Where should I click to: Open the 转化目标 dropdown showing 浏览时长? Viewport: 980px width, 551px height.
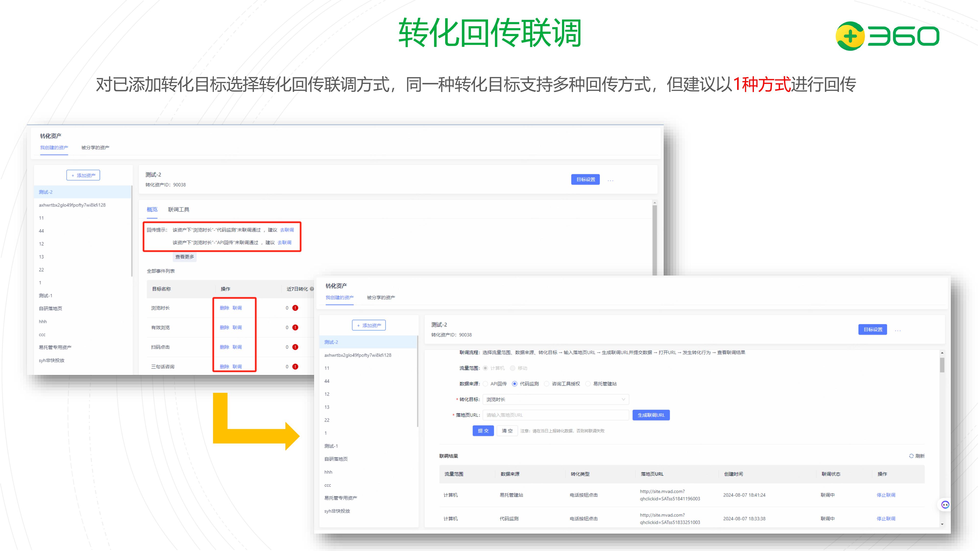[556, 399]
